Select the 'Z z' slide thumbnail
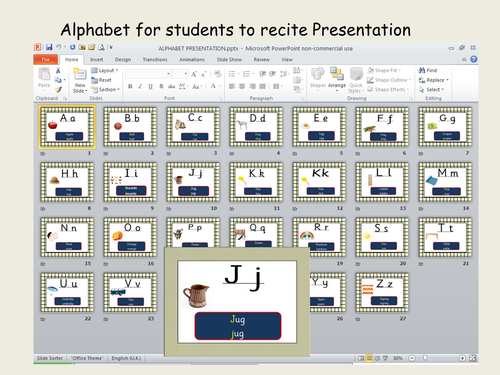This screenshot has height=375, width=500. (382, 292)
